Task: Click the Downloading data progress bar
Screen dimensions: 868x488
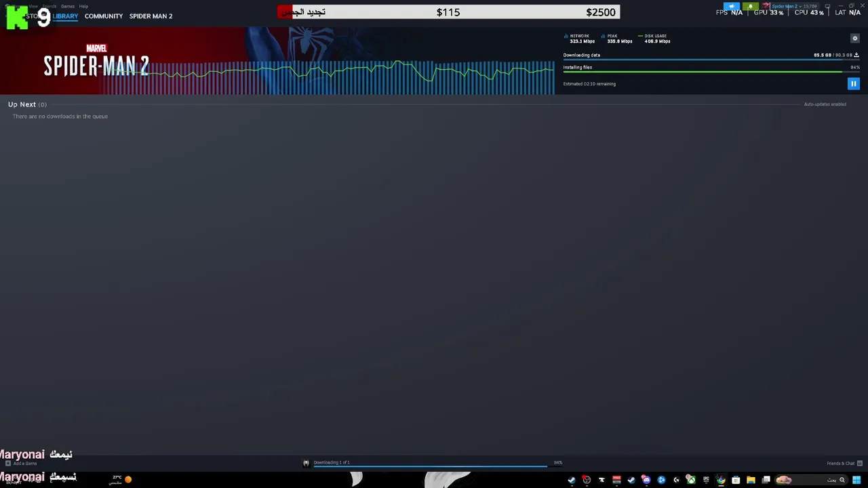Action: 711,60
